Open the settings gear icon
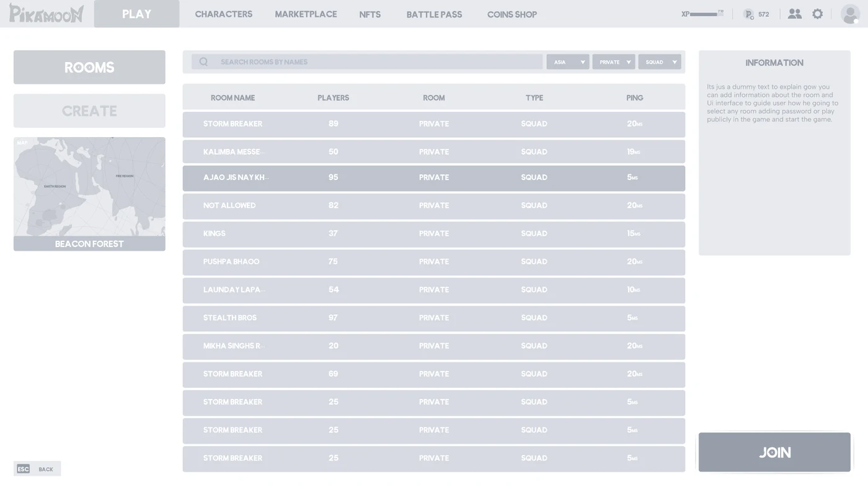Viewport: 868px width, 489px height. (818, 14)
